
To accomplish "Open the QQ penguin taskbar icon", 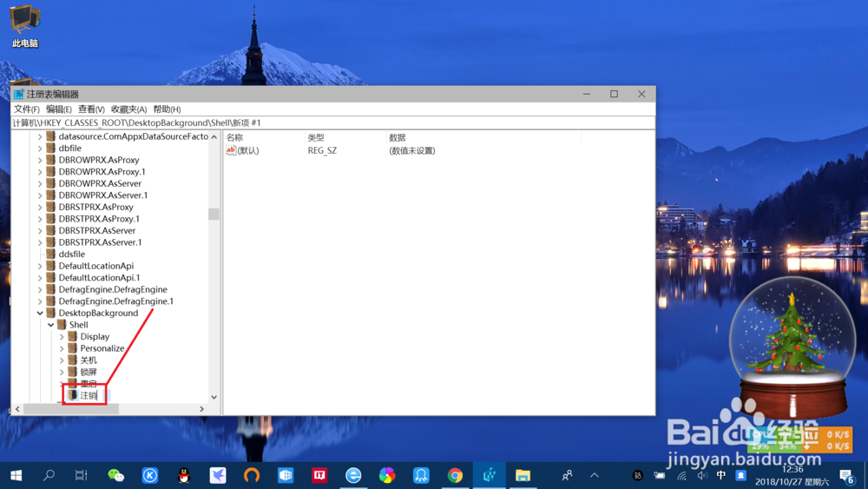I will (184, 475).
